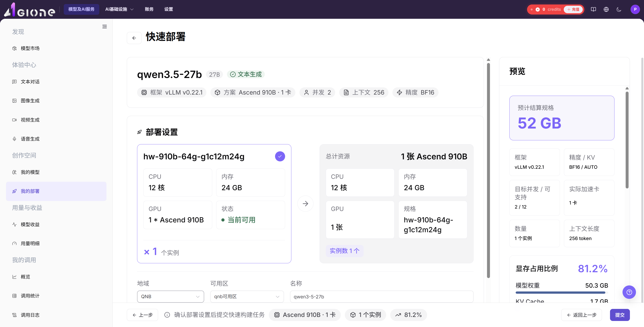Open the help question mark bubble
This screenshot has width=644, height=327.
(629, 292)
